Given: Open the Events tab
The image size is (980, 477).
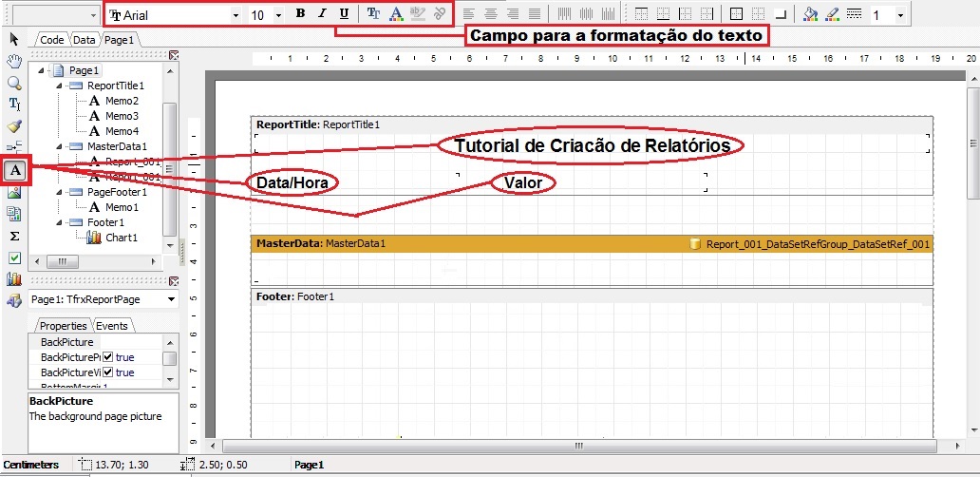Looking at the screenshot, I should tap(112, 326).
